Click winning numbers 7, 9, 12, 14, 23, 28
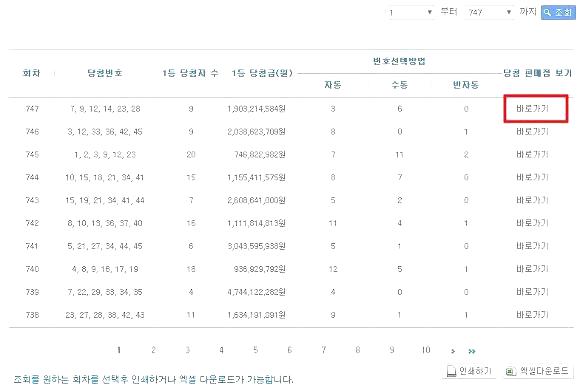The image size is (580, 388). coord(105,109)
